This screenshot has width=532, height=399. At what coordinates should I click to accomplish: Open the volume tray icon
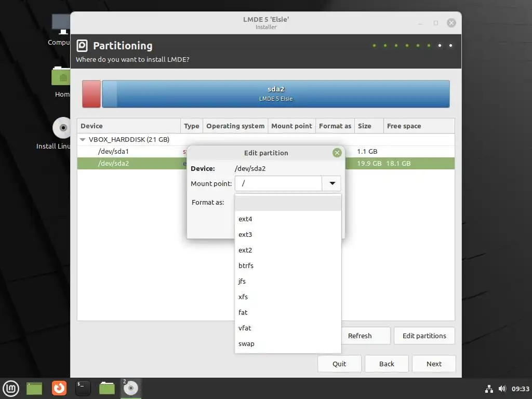tap(502, 389)
